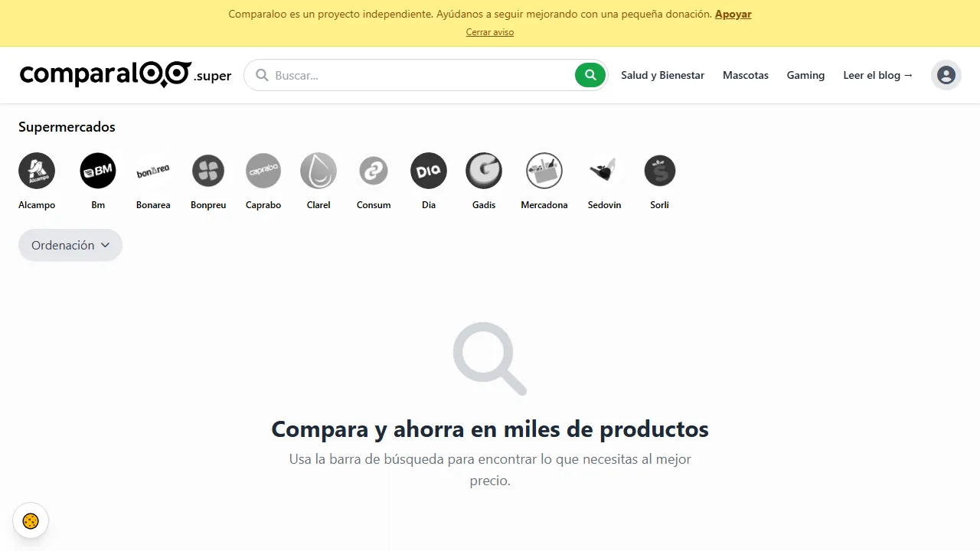
Task: Switch to the Mascotas category
Action: [745, 74]
